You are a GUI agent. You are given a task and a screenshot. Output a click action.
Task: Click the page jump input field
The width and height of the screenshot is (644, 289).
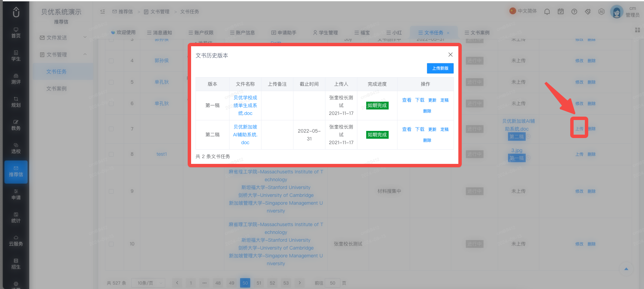333,283
